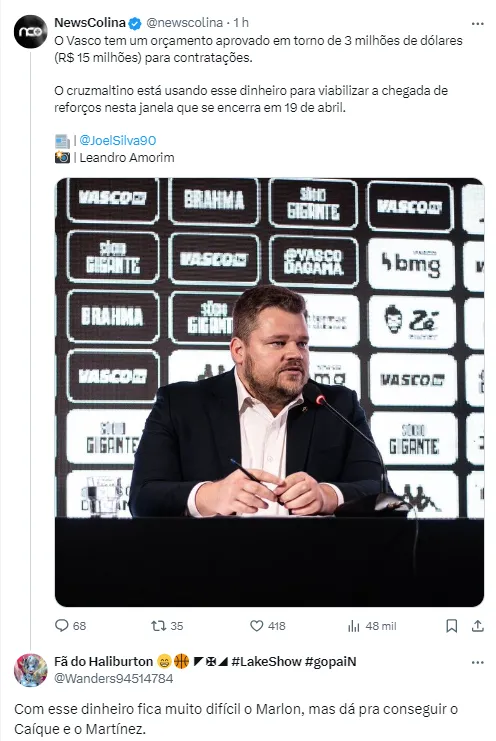The width and height of the screenshot is (496, 741).
Task: Open the @JoelSilva90 mention link
Action: pos(118,140)
